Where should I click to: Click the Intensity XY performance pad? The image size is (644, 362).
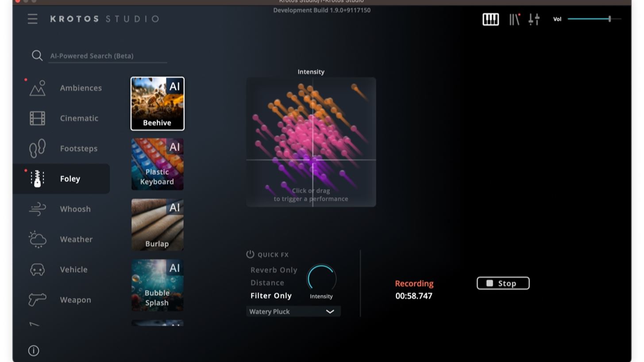click(x=311, y=142)
